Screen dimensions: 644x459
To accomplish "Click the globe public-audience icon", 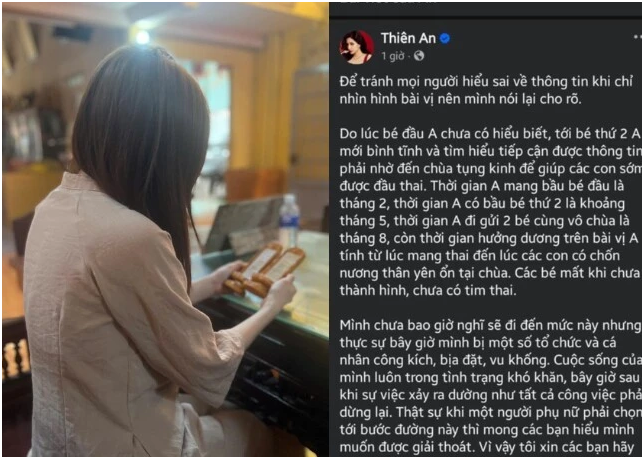I will pyautogui.click(x=419, y=56).
